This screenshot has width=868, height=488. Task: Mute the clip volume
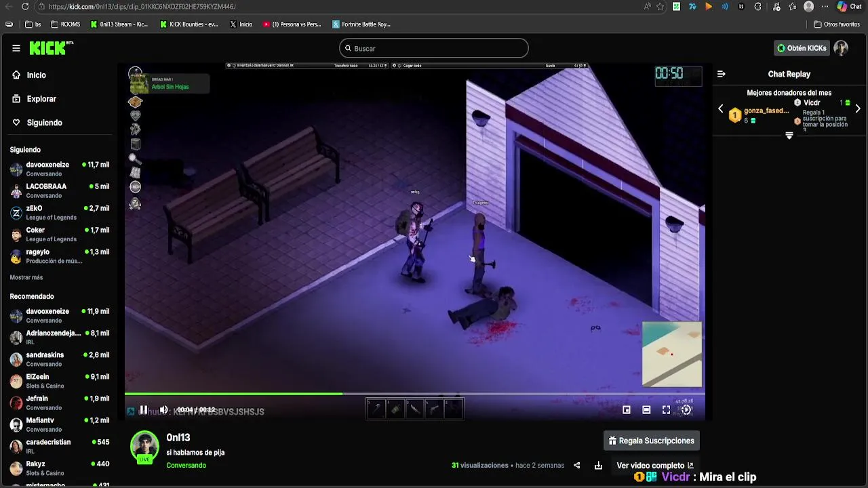point(163,410)
